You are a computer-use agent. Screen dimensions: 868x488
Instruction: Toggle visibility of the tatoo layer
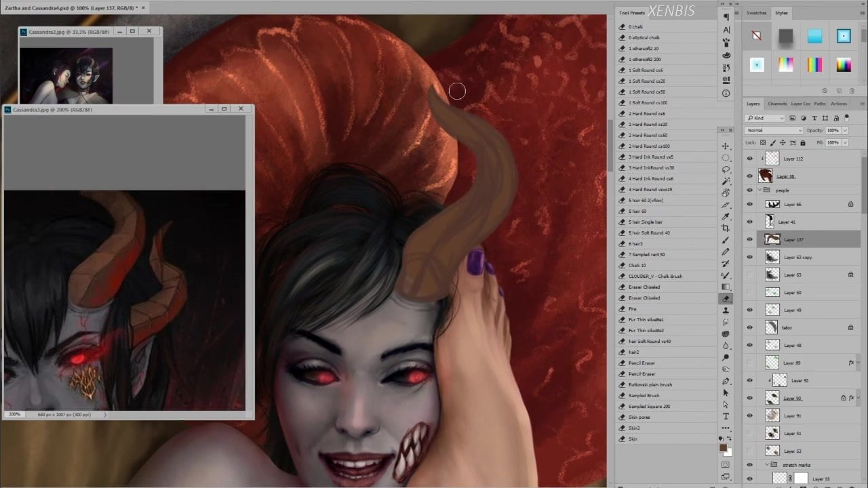[x=749, y=327]
